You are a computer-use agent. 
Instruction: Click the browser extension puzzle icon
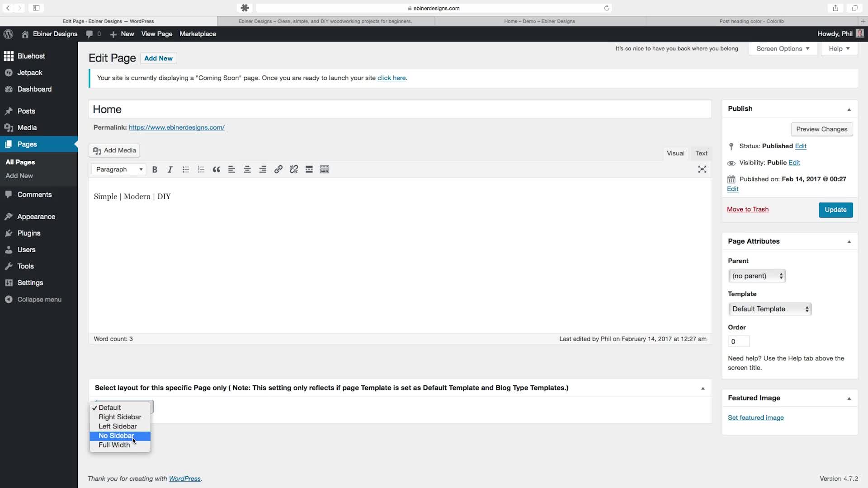coord(245,8)
